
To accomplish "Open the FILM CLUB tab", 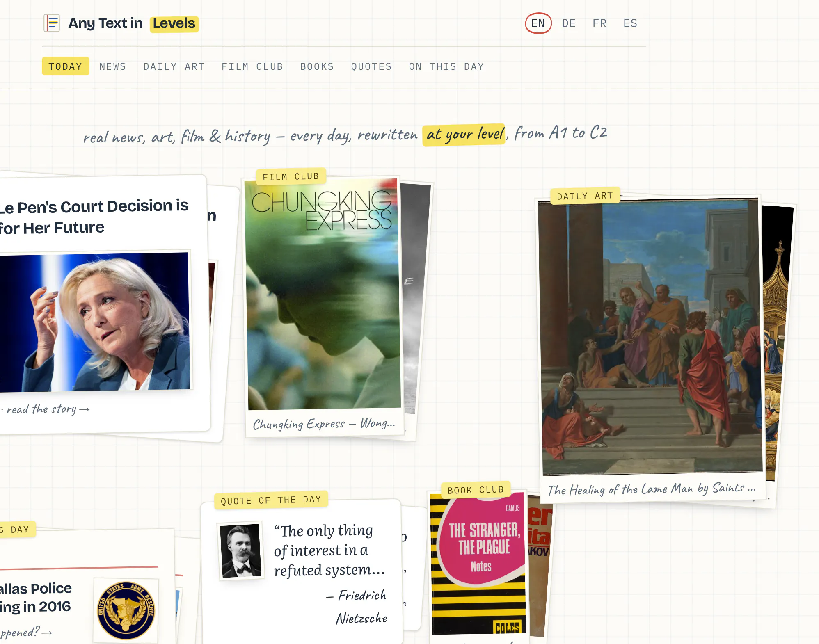I will (x=252, y=66).
